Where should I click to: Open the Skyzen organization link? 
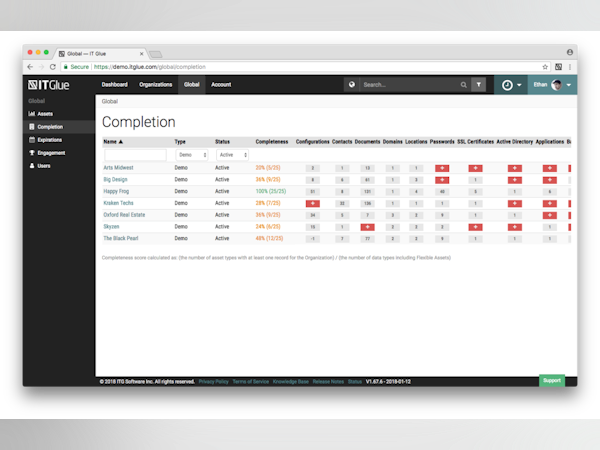click(x=111, y=227)
